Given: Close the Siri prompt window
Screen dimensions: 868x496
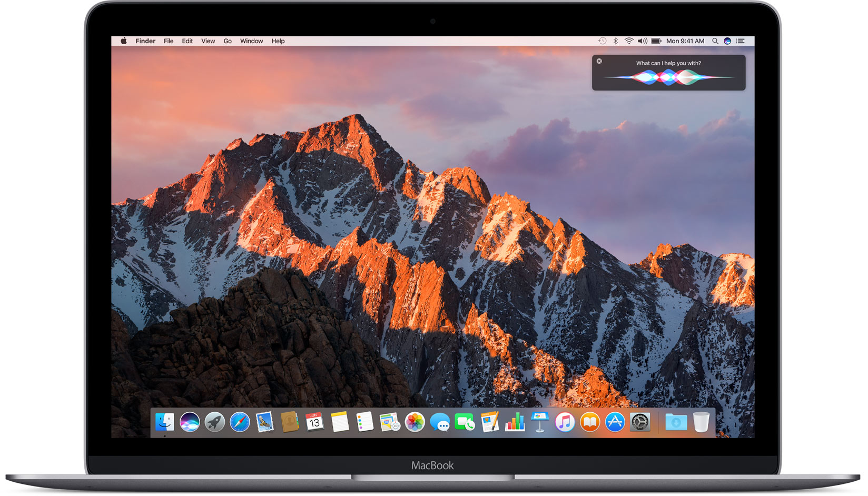Looking at the screenshot, I should pyautogui.click(x=599, y=61).
